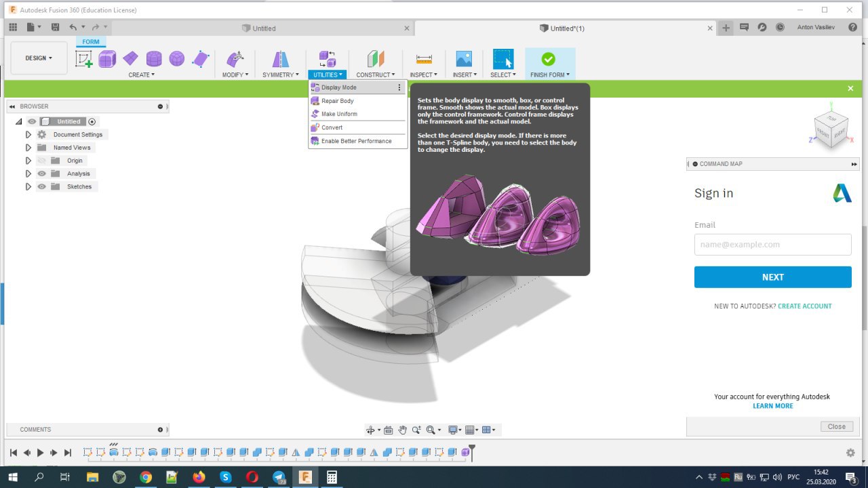Select the T-Spline Box create tool
This screenshot has width=868, height=488.
click(107, 59)
